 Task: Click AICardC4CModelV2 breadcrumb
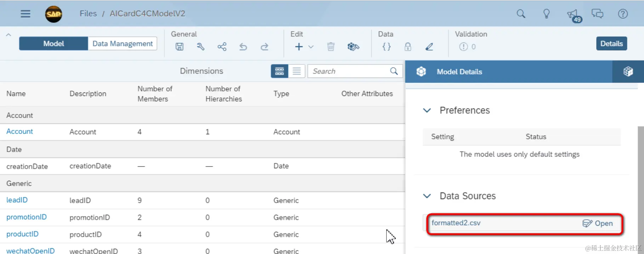[x=147, y=13]
